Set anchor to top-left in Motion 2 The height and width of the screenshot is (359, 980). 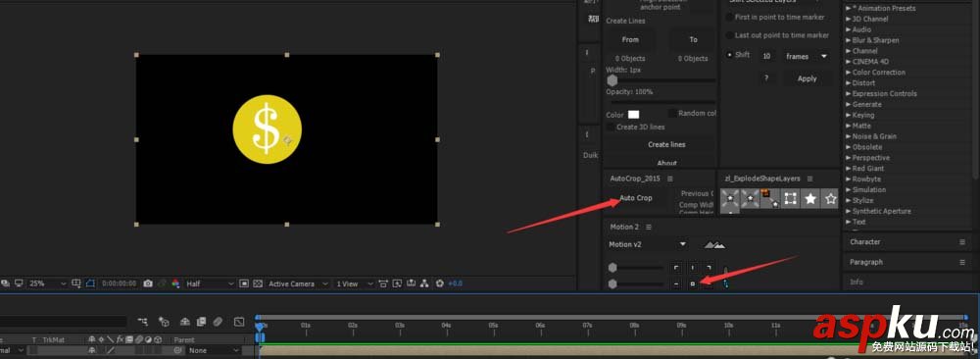(x=677, y=268)
